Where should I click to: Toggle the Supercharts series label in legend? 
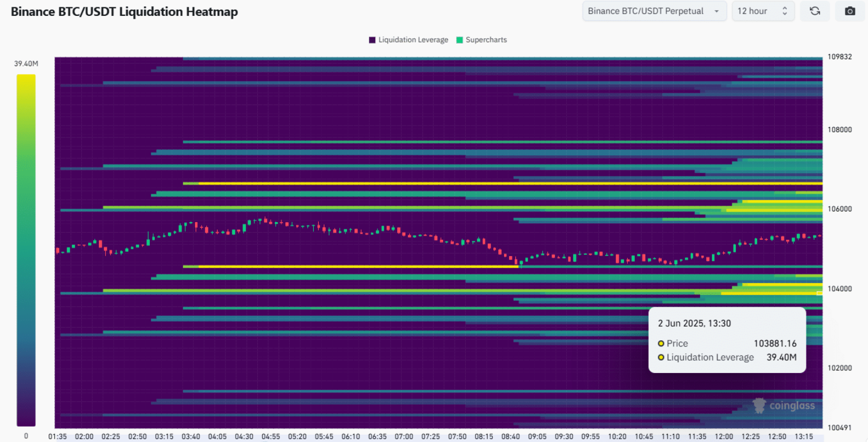[486, 40]
